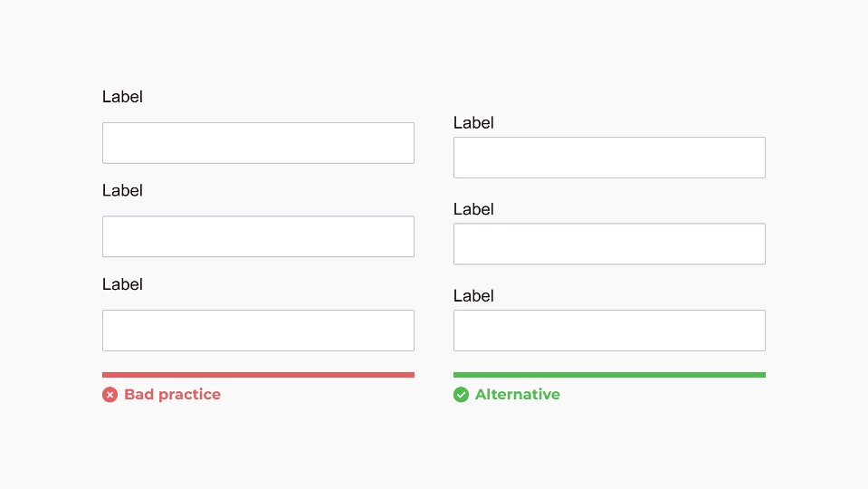This screenshot has width=868, height=489.
Task: Select the bottom input field above the green bar
Action: pyautogui.click(x=609, y=331)
